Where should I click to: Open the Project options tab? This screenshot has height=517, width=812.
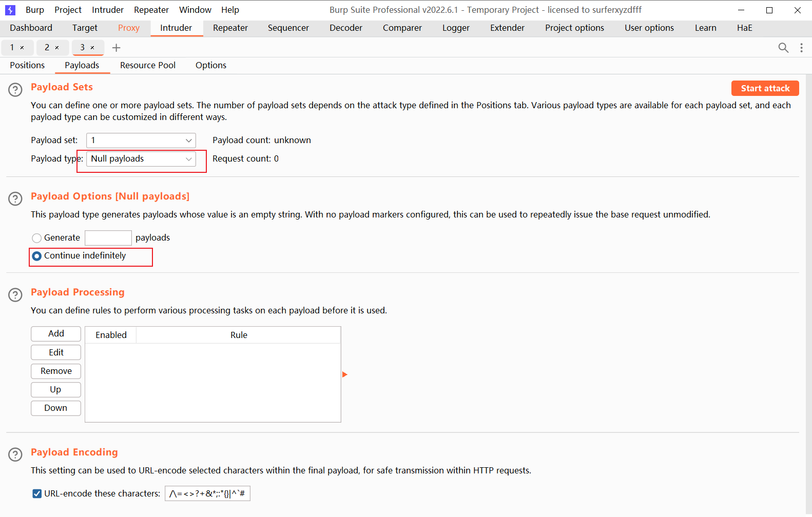coord(574,28)
